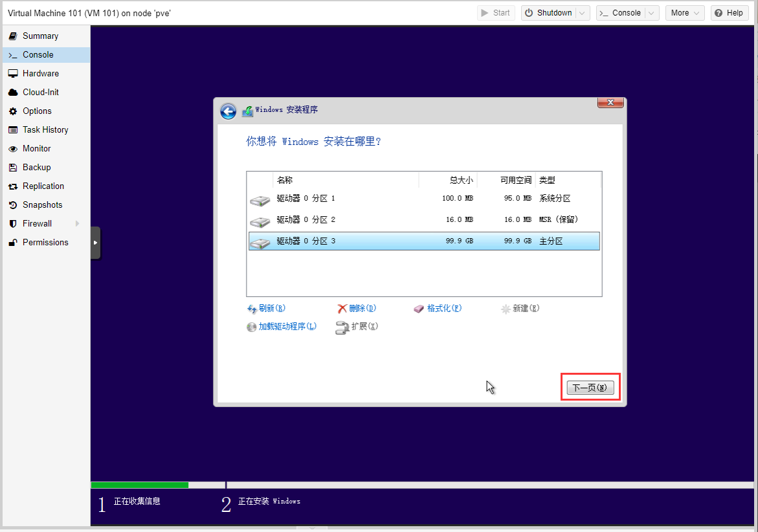
Task: Click the Refresh (刷新) icon link
Action: (x=252, y=309)
